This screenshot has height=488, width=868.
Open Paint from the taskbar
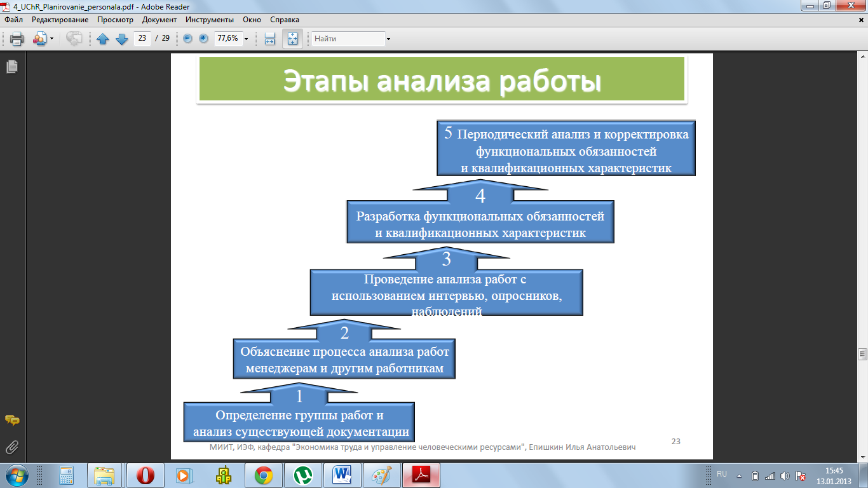(382, 475)
